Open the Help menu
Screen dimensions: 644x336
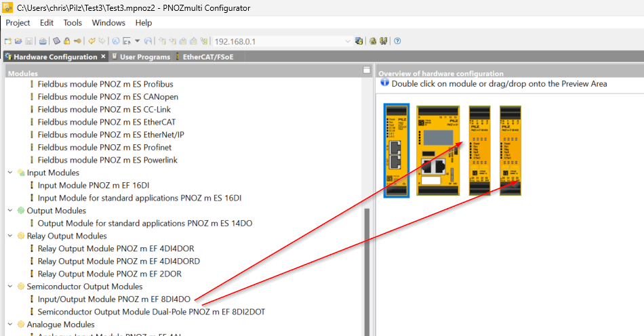[143, 22]
